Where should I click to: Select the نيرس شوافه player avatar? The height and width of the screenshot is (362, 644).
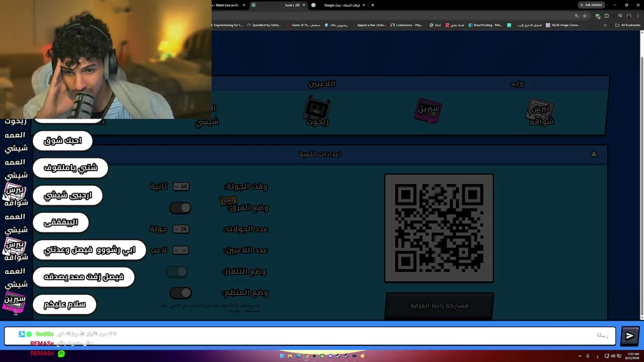pyautogui.click(x=541, y=112)
